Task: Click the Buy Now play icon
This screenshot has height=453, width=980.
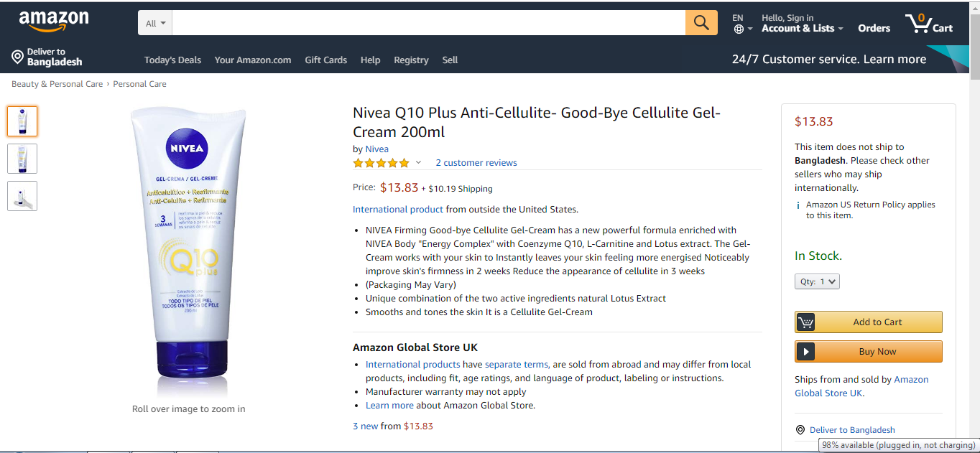Action: click(806, 352)
